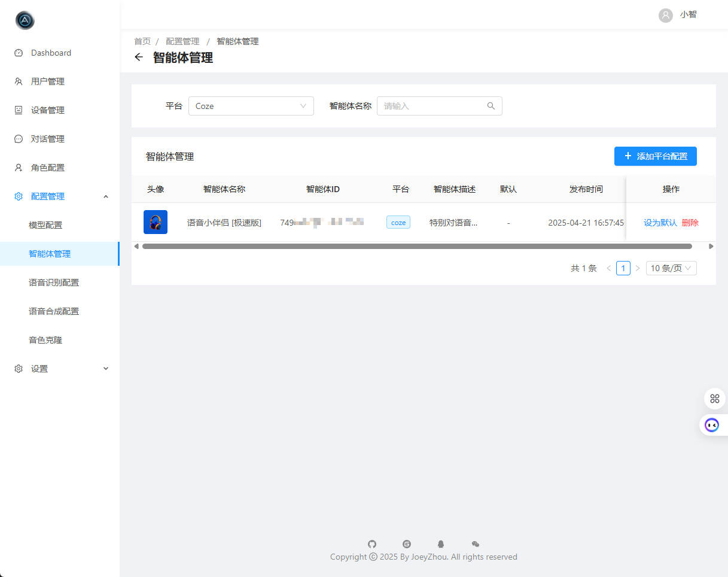This screenshot has height=577, width=728.
Task: Go to 设备管理 in the sidebar
Action: click(48, 110)
